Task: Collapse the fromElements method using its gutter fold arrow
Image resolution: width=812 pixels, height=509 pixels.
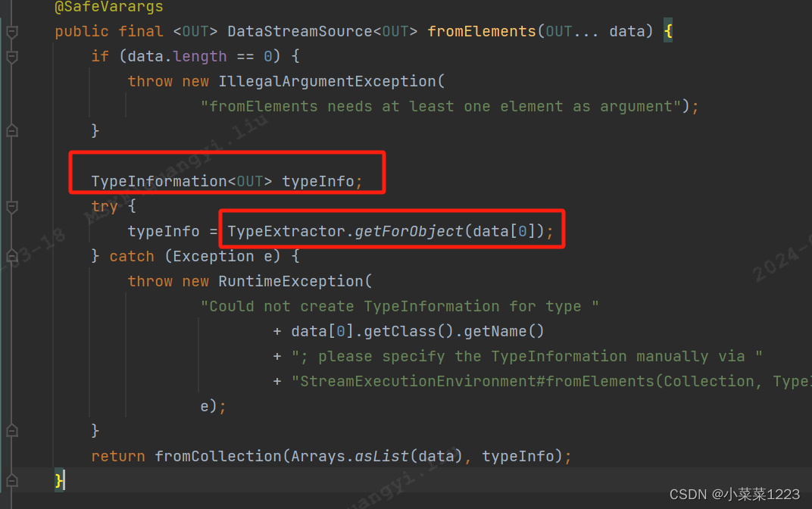Action: pos(11,31)
